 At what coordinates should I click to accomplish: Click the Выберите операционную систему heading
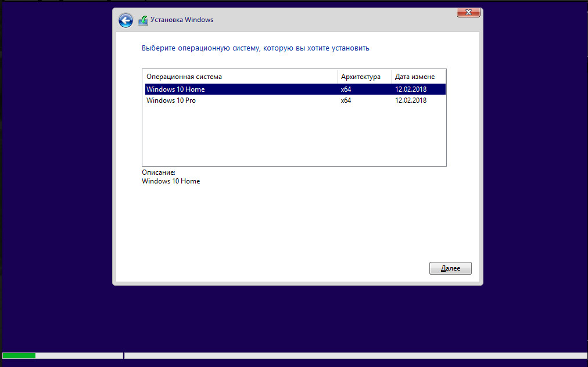tap(256, 48)
